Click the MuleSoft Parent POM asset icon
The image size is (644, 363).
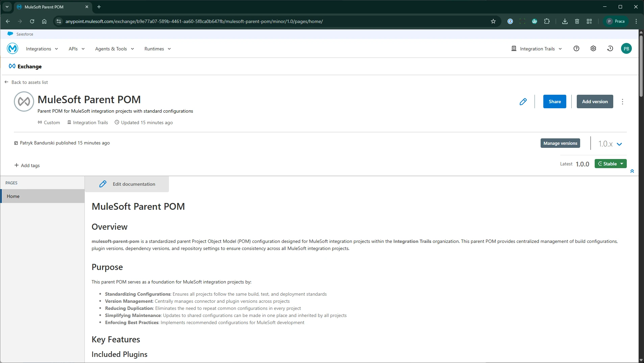(x=24, y=101)
